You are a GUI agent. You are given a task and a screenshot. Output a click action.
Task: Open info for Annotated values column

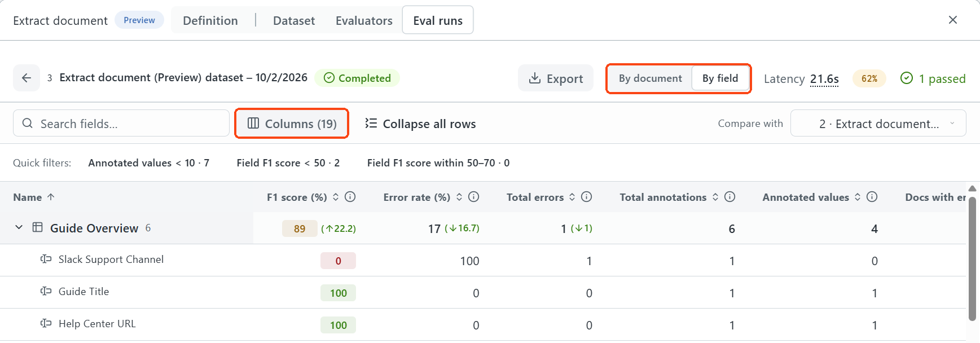(x=872, y=196)
